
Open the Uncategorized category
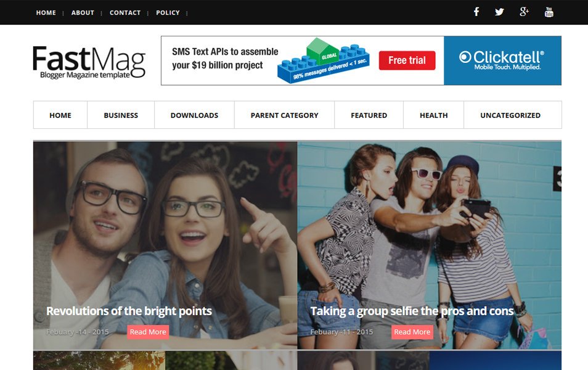click(x=510, y=115)
